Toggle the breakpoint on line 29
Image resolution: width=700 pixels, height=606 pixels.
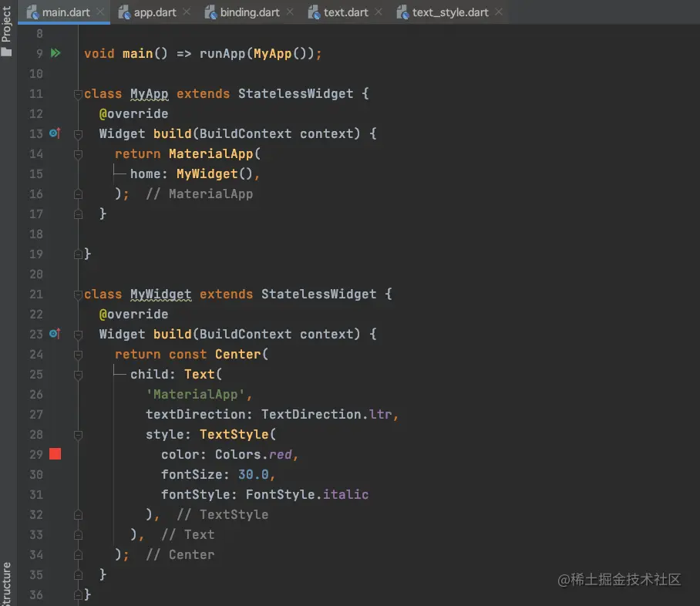(54, 454)
